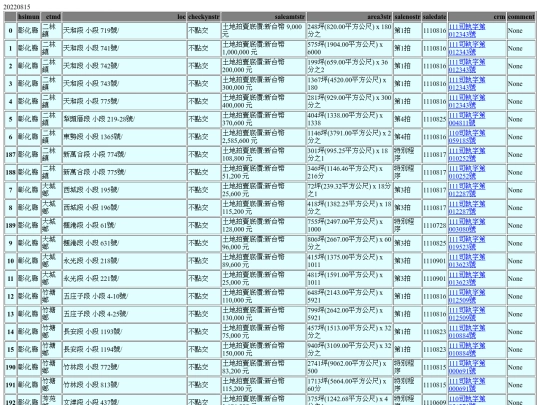Click the 'comment' column header

521,17
